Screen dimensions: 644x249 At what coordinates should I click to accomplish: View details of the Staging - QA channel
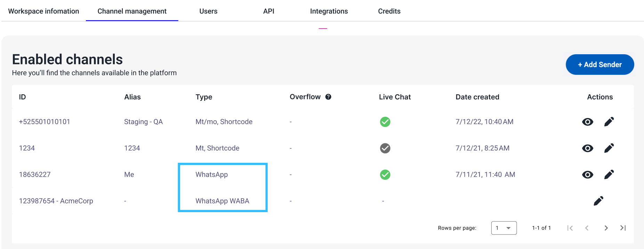click(x=588, y=122)
